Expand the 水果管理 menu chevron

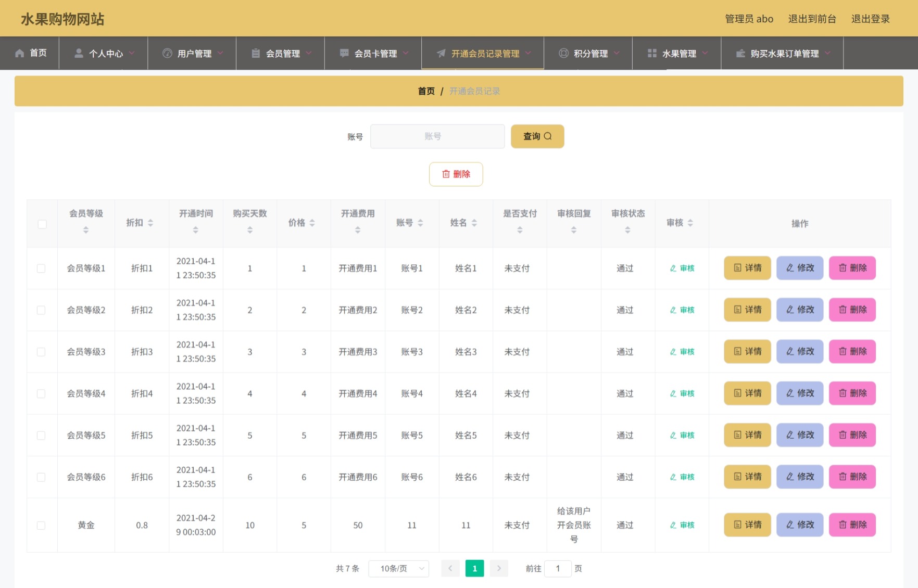[x=705, y=53]
